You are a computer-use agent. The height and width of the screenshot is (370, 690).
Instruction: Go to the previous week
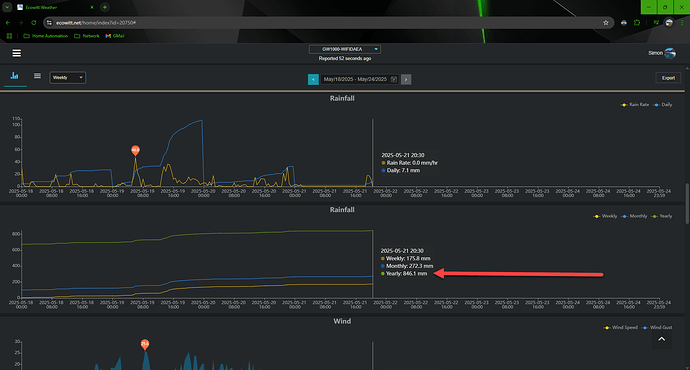pyautogui.click(x=313, y=79)
